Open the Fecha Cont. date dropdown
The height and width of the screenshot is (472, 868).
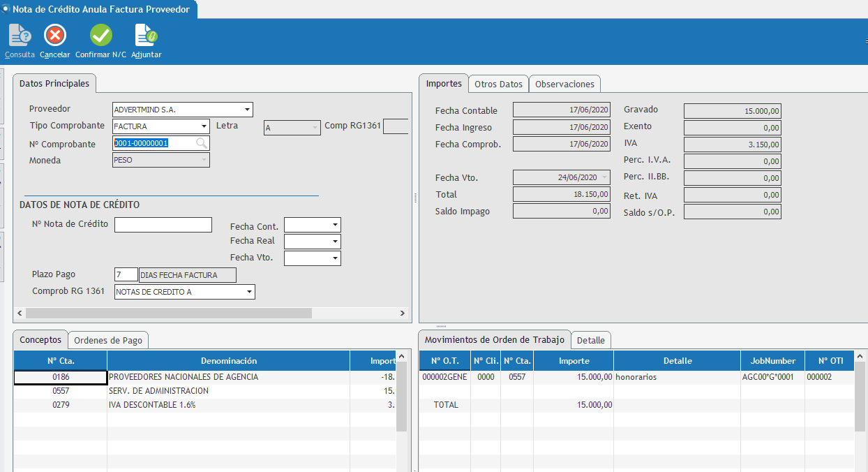(x=336, y=225)
